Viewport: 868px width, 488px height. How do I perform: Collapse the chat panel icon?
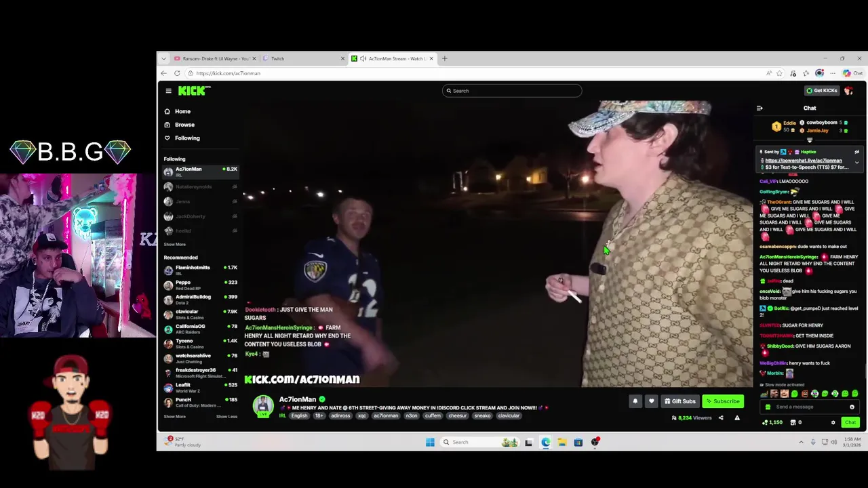tap(759, 108)
